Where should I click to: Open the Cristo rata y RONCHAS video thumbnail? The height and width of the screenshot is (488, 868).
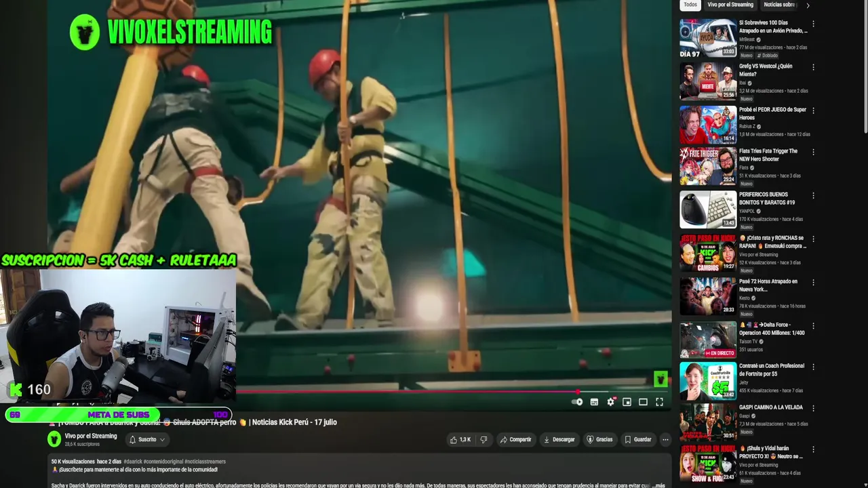point(708,253)
